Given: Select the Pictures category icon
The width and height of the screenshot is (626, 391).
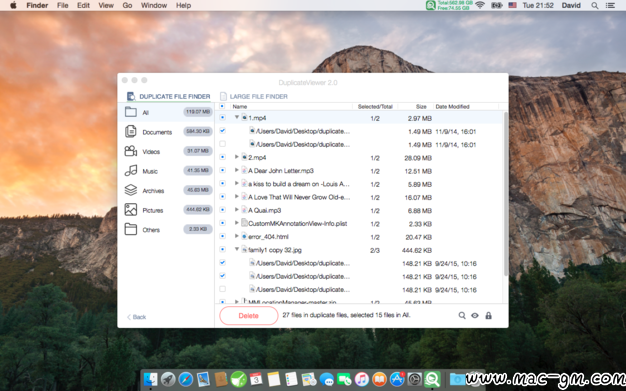Looking at the screenshot, I should click(x=131, y=210).
